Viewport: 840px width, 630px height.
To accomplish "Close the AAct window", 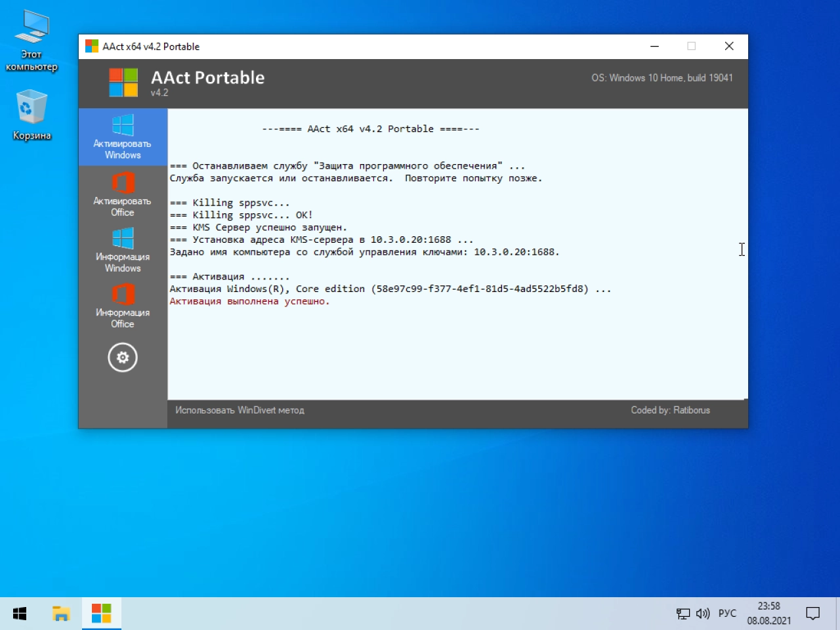I will 729,46.
